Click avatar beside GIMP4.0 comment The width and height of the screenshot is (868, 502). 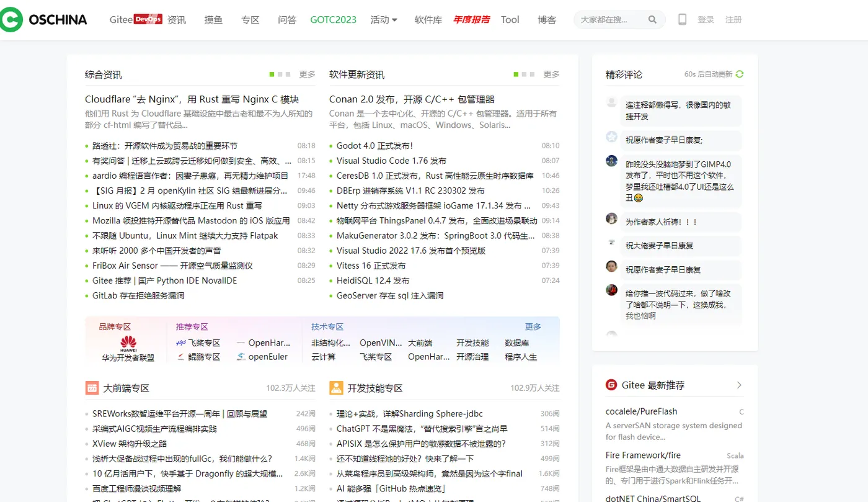tap(611, 161)
